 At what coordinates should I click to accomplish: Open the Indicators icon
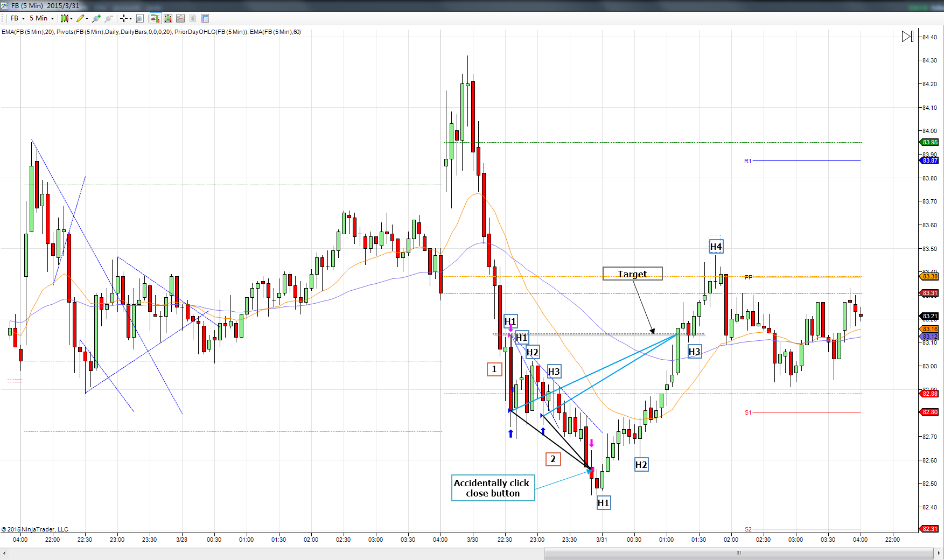point(180,18)
